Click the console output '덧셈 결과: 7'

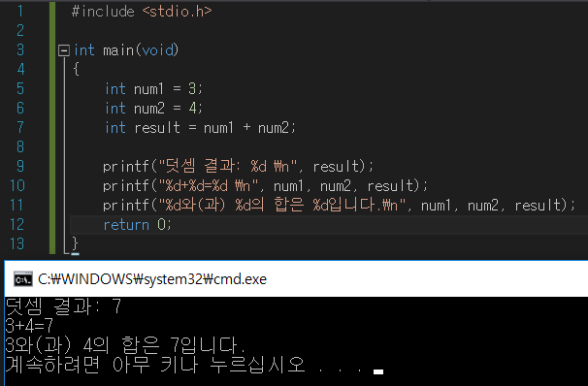pos(63,306)
